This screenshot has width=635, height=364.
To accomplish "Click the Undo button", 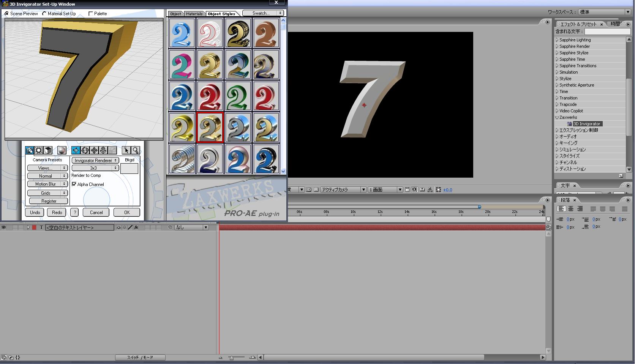I will (35, 212).
